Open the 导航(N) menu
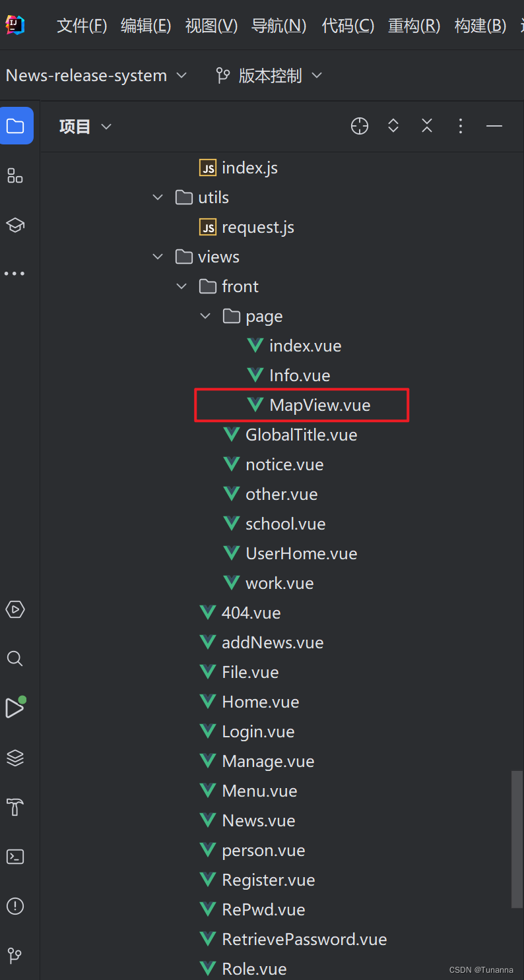 (279, 26)
